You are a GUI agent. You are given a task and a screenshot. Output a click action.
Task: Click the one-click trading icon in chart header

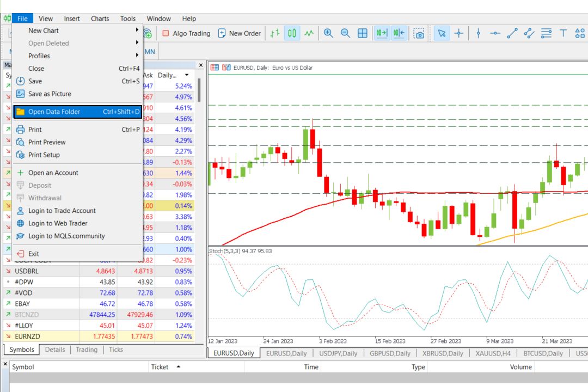[215, 68]
